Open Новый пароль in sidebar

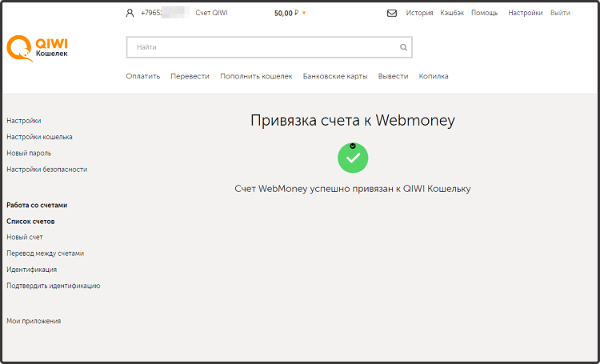[29, 153]
